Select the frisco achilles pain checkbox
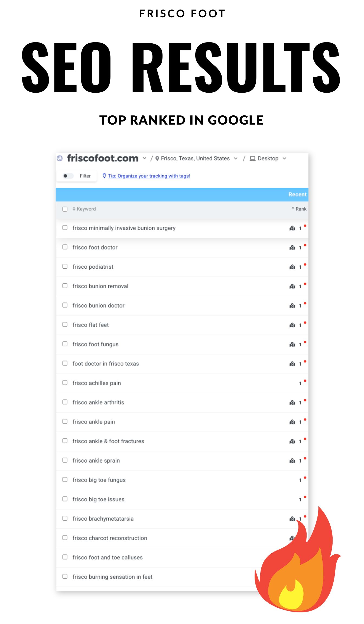This screenshot has height=624, width=364. point(65,383)
